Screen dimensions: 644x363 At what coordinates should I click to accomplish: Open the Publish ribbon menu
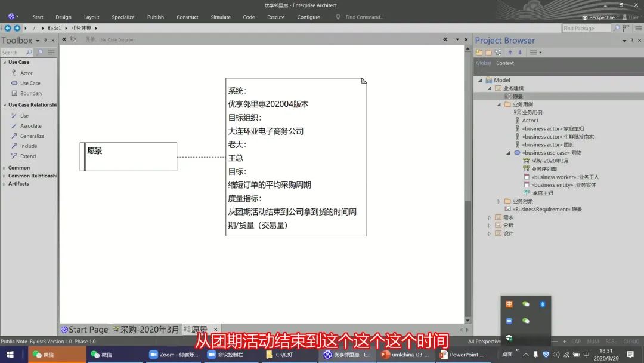pyautogui.click(x=155, y=17)
